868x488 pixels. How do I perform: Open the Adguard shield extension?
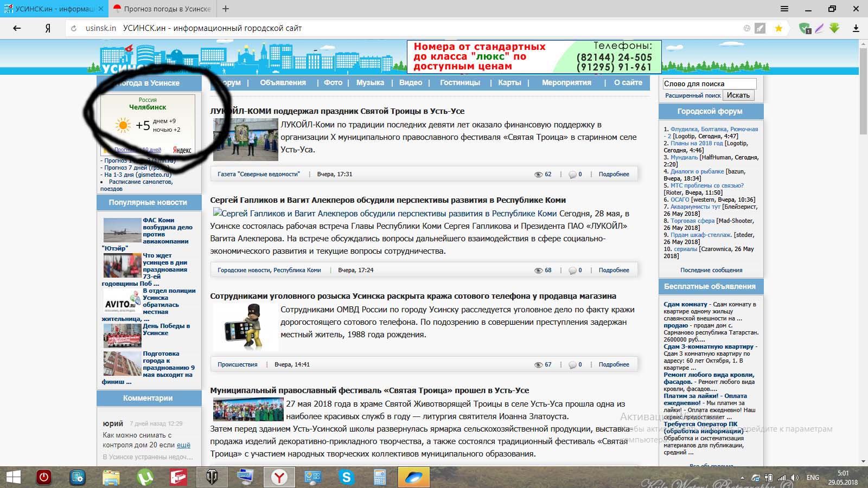click(x=805, y=28)
